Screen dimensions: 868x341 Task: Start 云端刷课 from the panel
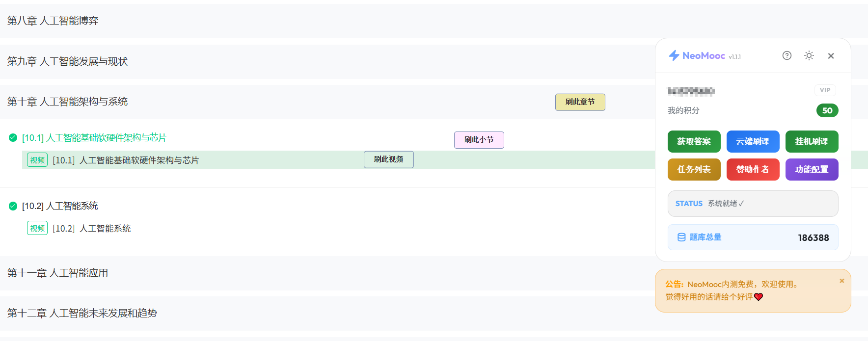[753, 141]
